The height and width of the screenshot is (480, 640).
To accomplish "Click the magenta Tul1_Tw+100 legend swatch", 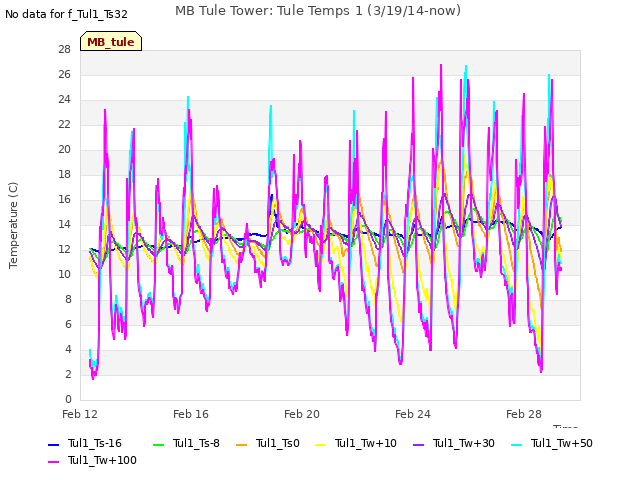I will click(53, 461).
